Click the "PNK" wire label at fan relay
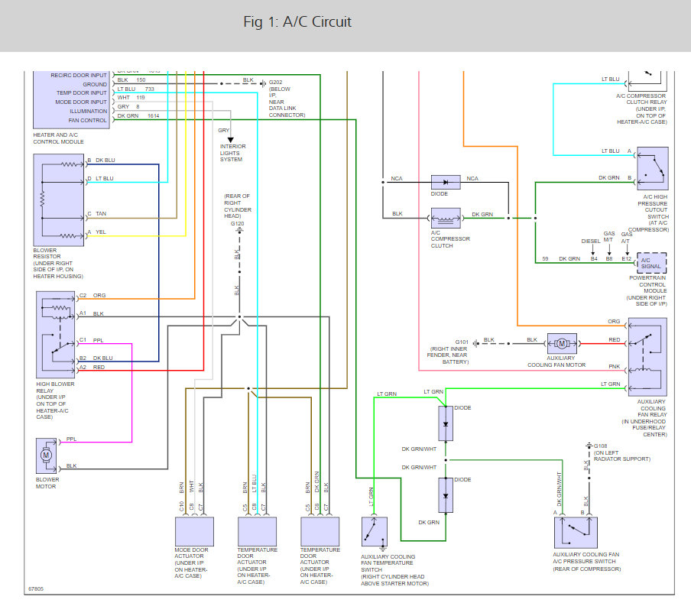The image size is (691, 616). point(615,367)
